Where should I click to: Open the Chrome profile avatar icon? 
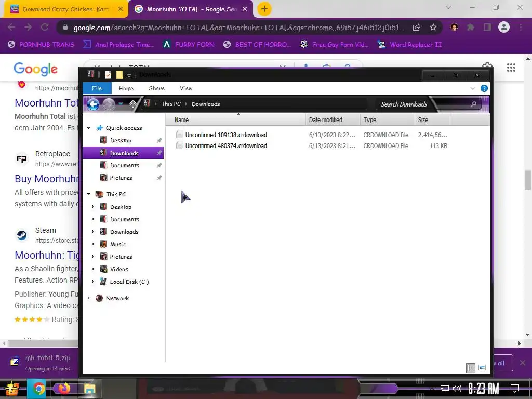(x=504, y=27)
